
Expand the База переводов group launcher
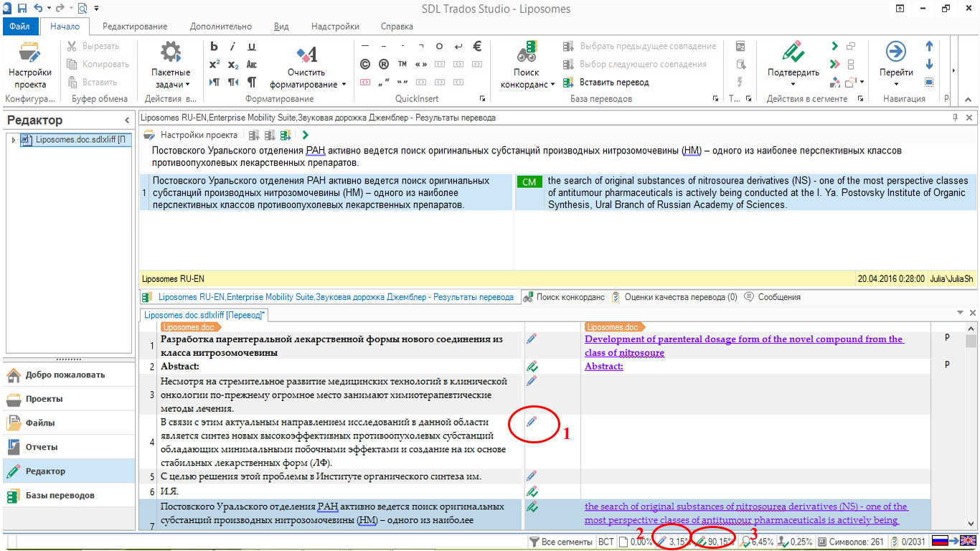point(715,99)
